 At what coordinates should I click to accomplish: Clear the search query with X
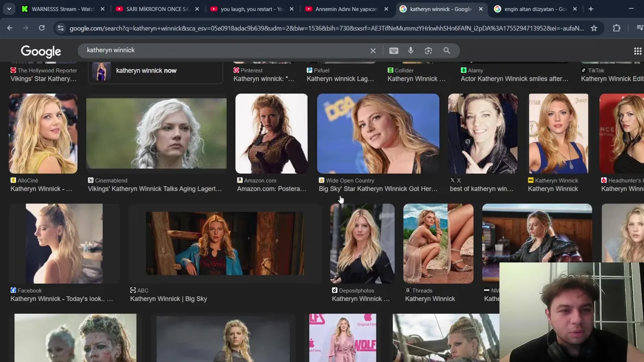tap(373, 50)
